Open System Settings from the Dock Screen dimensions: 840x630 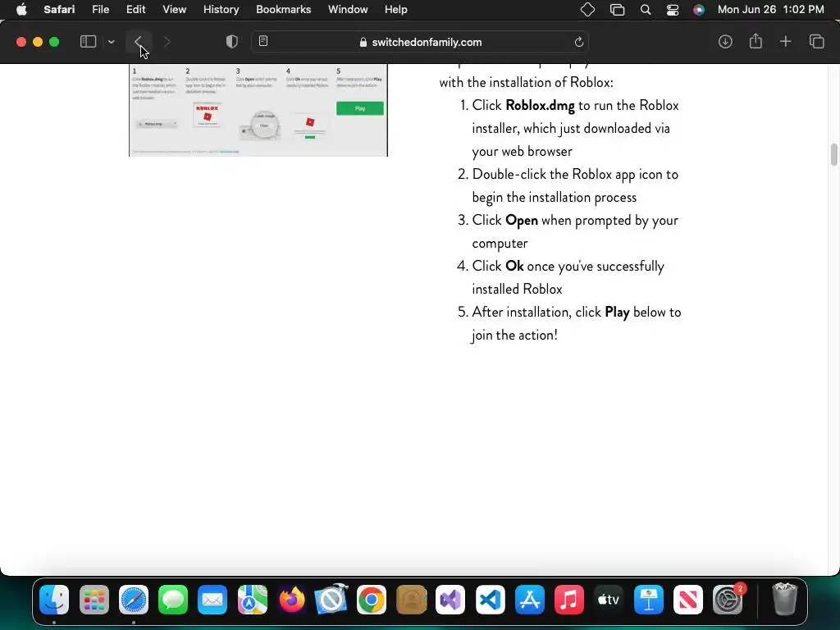(728, 600)
